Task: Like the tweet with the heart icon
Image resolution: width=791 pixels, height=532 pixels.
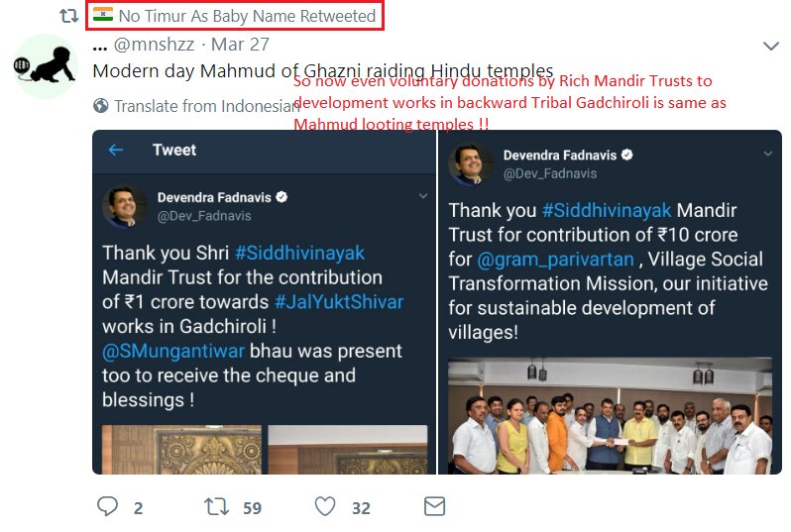Action: point(325,506)
